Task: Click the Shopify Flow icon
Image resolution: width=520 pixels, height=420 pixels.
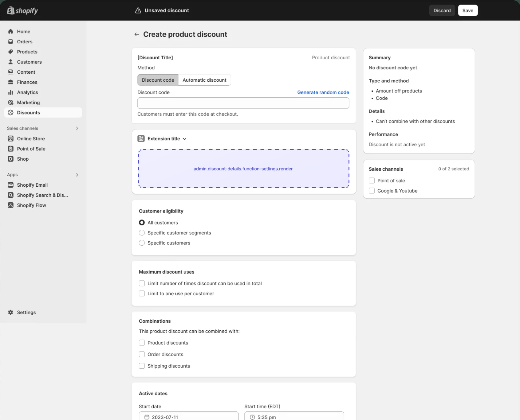Action: [10, 205]
